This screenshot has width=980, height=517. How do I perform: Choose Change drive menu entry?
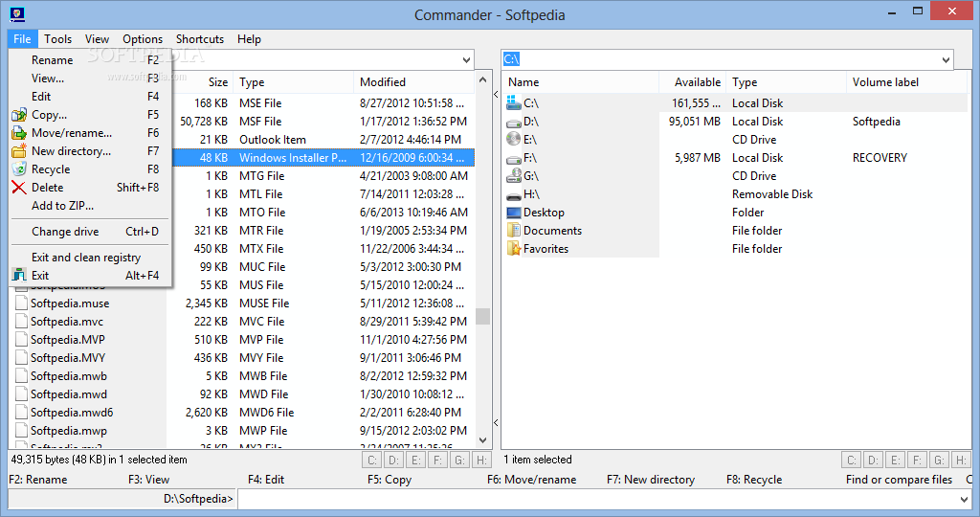tap(90, 232)
